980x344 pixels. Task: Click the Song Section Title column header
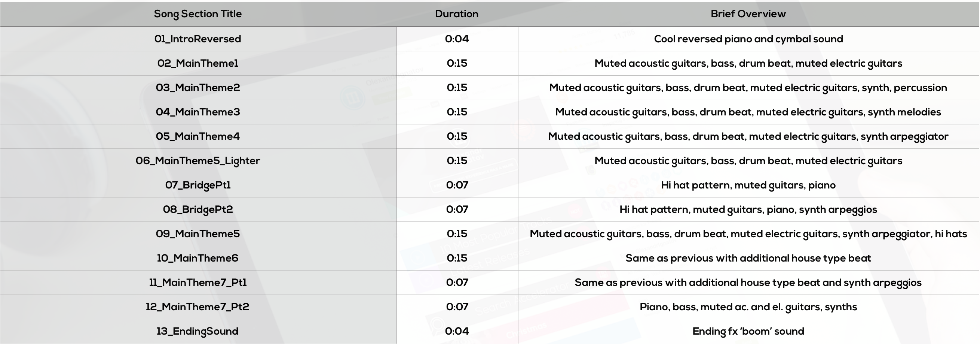coord(197,14)
